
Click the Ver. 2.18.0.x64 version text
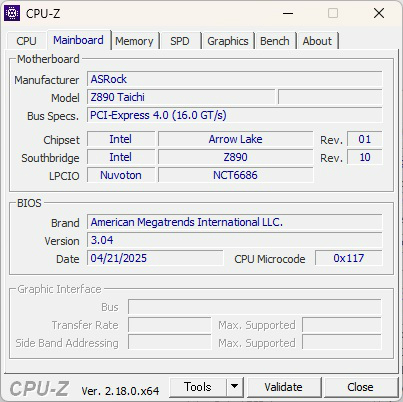(x=120, y=391)
